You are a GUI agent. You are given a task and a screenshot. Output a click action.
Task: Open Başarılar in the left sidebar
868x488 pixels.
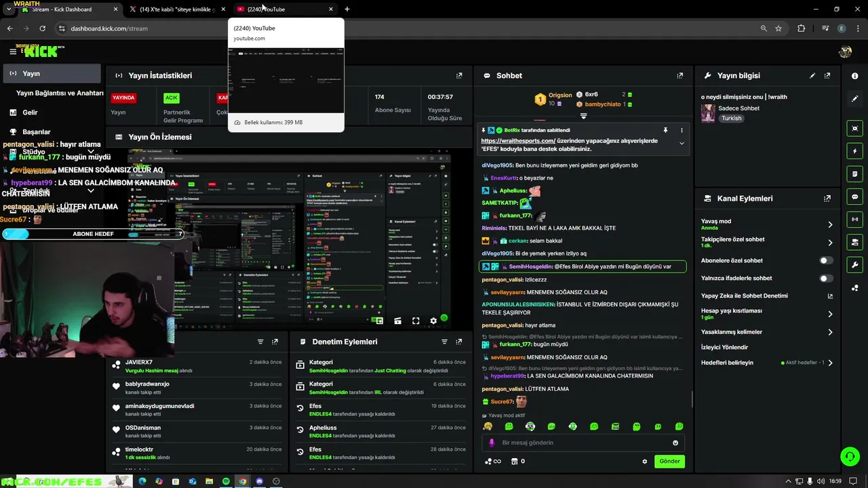coord(37,132)
